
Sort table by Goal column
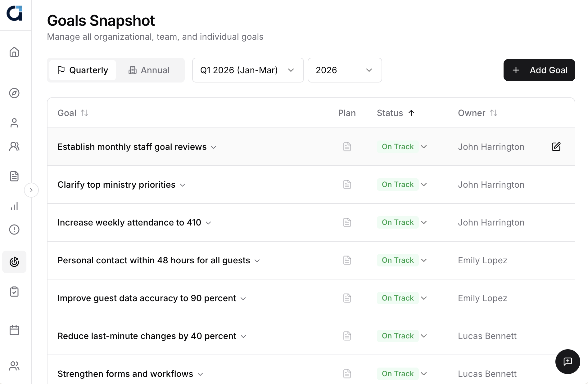click(73, 113)
